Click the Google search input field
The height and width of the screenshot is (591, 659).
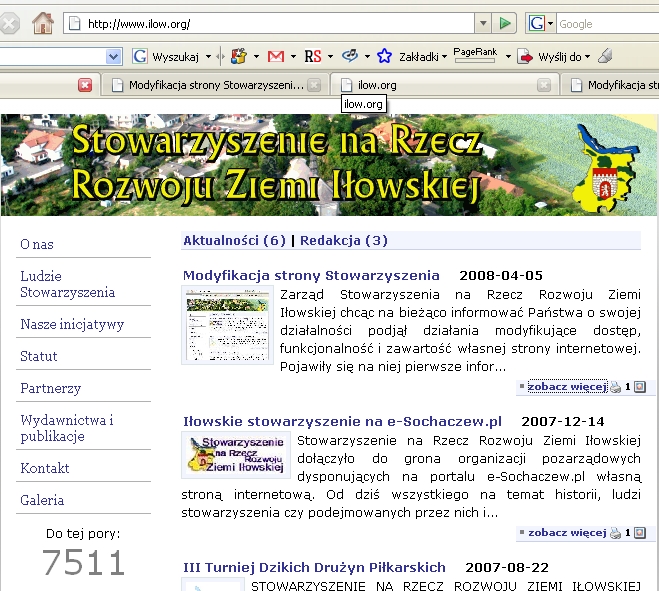click(x=608, y=24)
